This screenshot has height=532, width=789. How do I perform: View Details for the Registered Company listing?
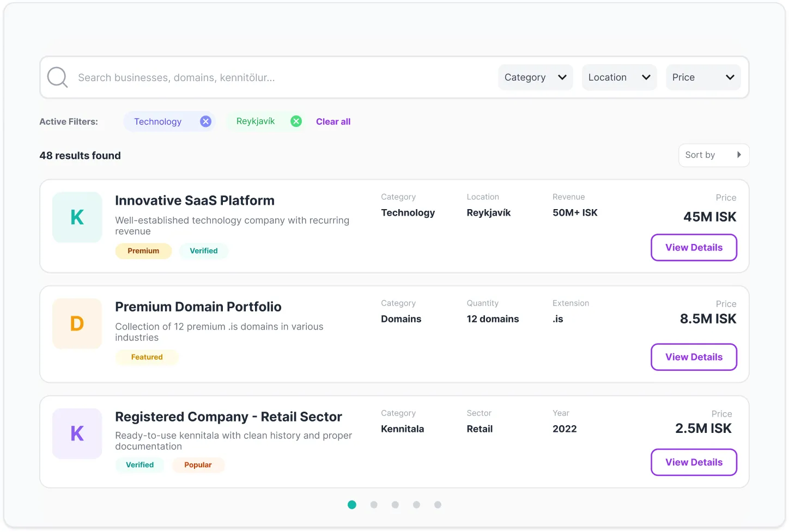694,462
